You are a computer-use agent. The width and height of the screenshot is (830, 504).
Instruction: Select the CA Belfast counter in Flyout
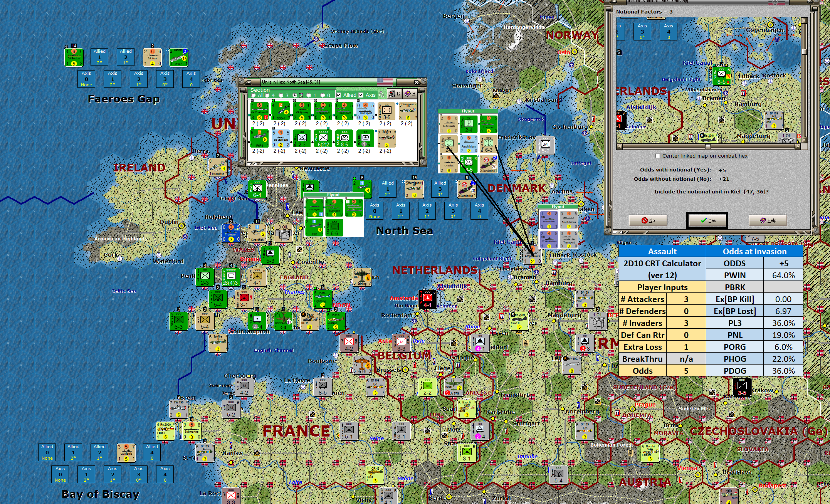(449, 164)
